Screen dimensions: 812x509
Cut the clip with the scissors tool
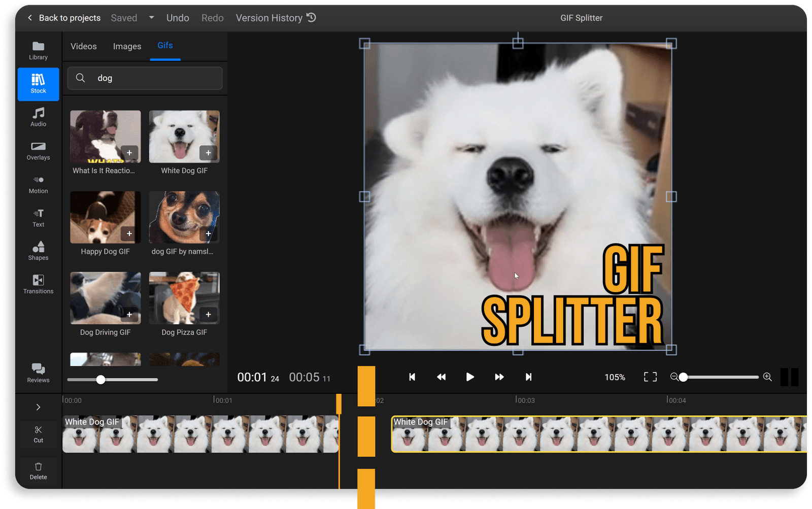[x=38, y=434]
